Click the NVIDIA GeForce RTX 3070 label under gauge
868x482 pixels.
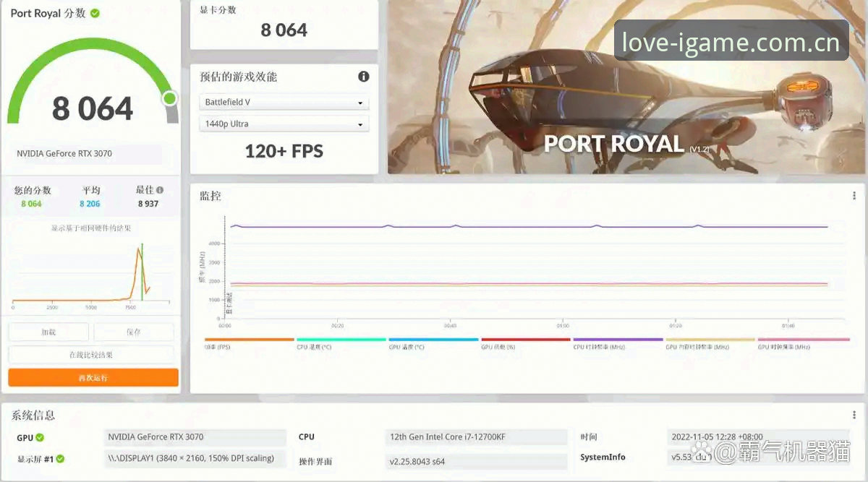[64, 154]
